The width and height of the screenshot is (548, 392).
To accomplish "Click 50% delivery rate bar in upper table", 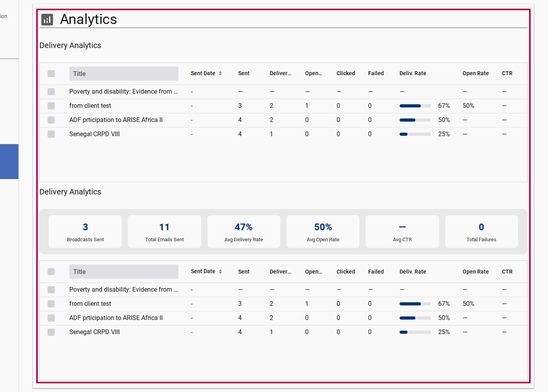I will click(x=415, y=120).
